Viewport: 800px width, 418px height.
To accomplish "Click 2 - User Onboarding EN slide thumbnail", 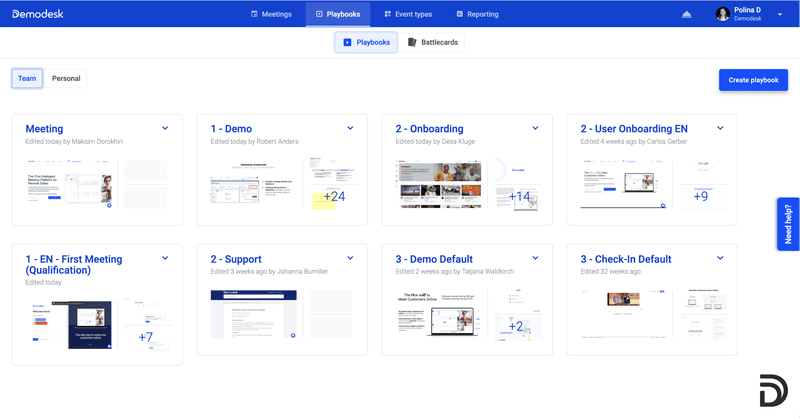I will (624, 184).
